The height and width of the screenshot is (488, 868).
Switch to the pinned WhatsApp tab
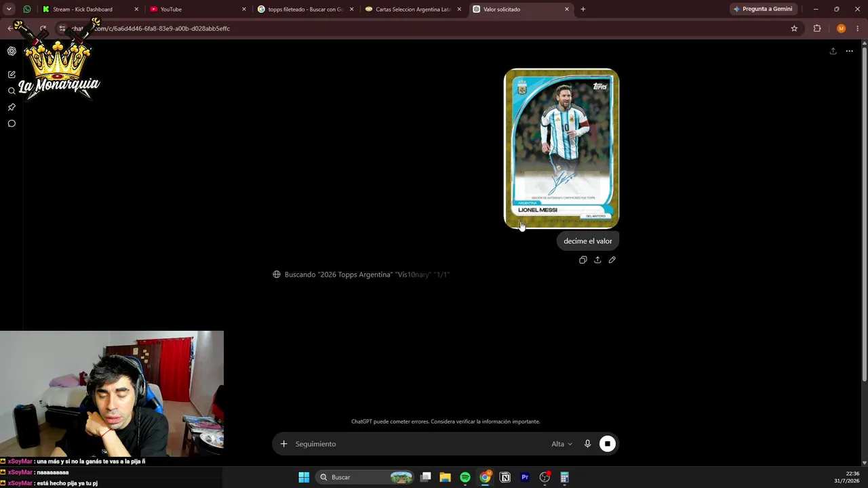click(x=27, y=9)
